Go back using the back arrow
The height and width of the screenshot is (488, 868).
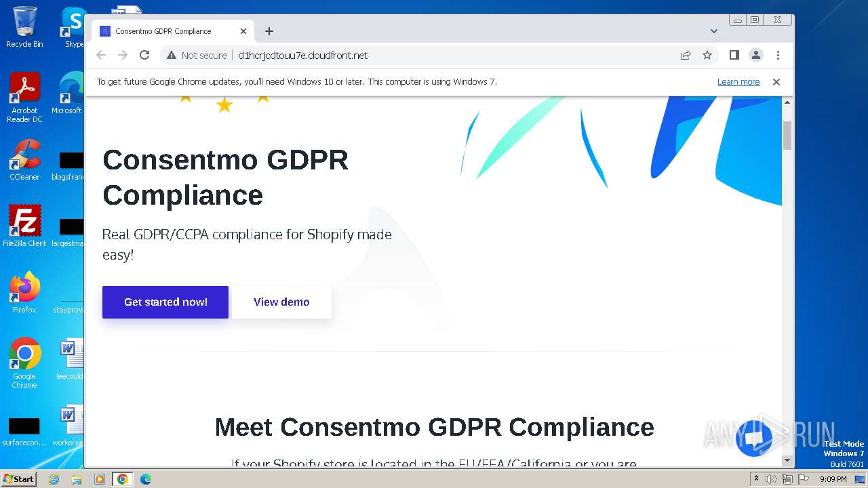[101, 56]
